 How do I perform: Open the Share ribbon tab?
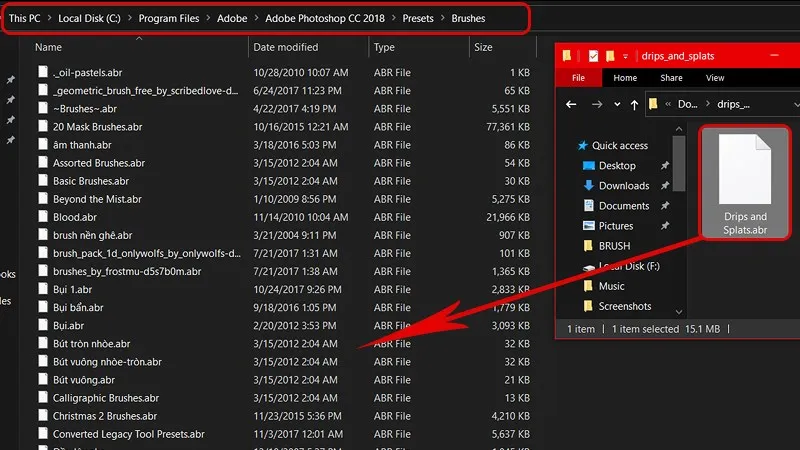671,78
